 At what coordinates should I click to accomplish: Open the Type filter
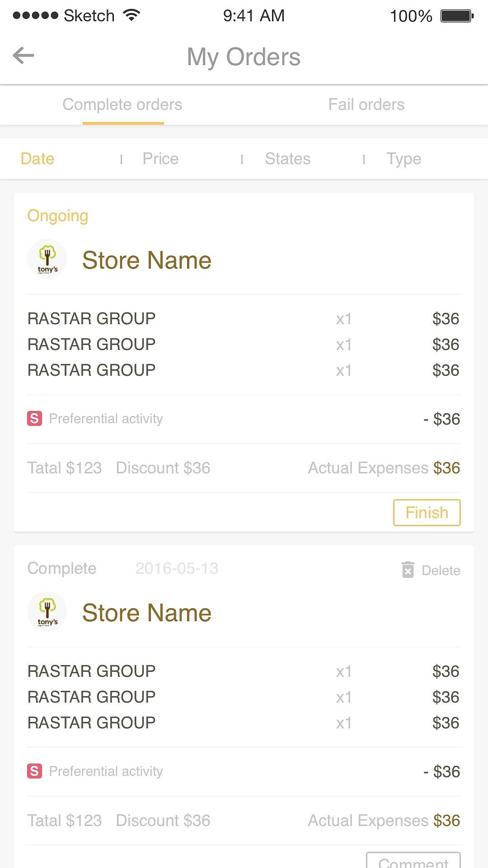(x=404, y=159)
